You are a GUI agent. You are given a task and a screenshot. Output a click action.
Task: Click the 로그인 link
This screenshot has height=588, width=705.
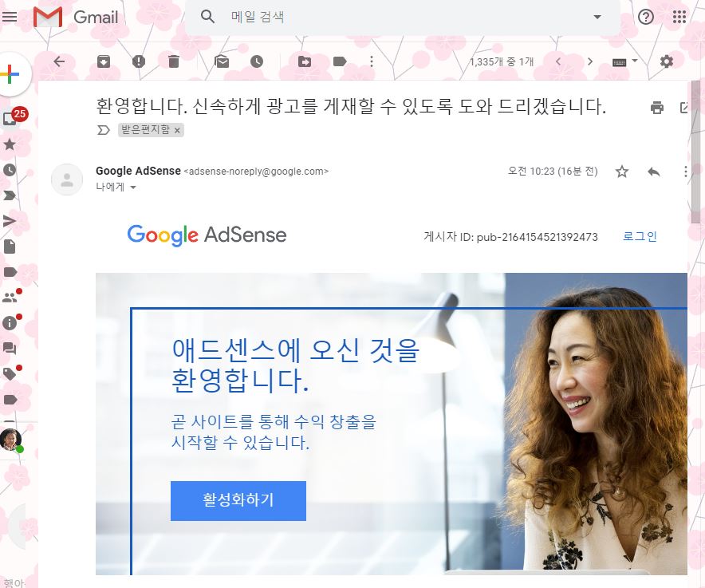click(x=640, y=236)
